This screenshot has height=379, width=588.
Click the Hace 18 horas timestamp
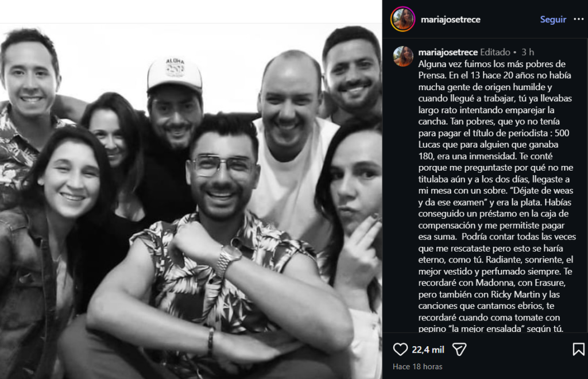[417, 366]
